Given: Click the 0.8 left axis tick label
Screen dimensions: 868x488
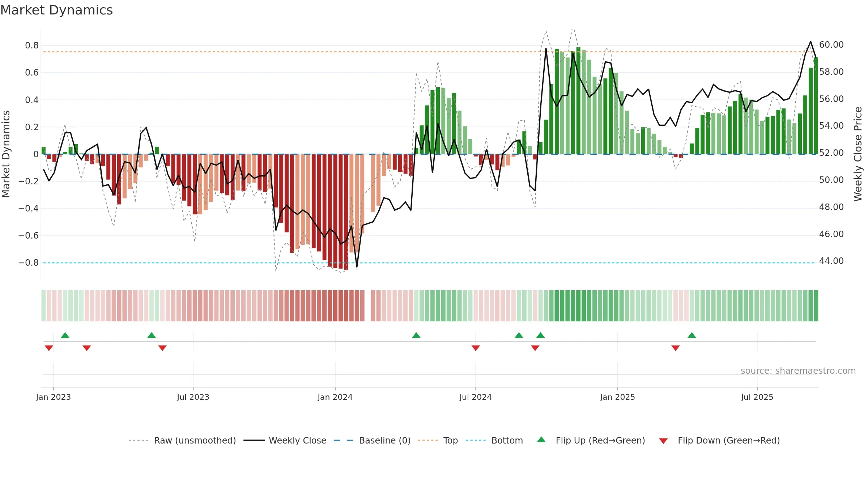Looking at the screenshot, I should 32,46.
